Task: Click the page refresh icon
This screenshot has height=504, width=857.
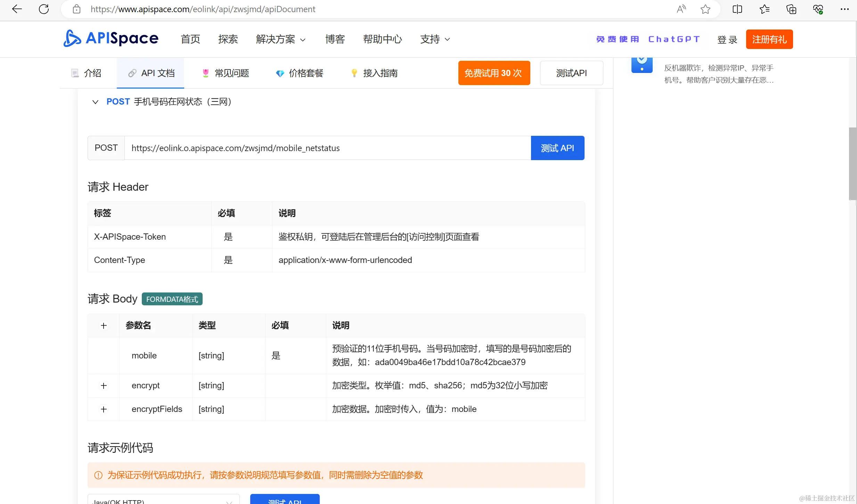Action: [x=44, y=9]
